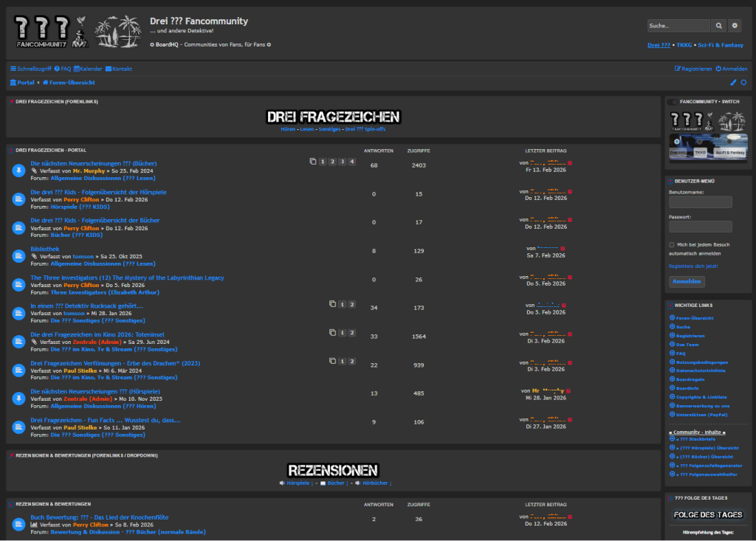Collapse the Drei Fragezeichen Portal section
This screenshot has height=541, width=756.
coord(11,150)
